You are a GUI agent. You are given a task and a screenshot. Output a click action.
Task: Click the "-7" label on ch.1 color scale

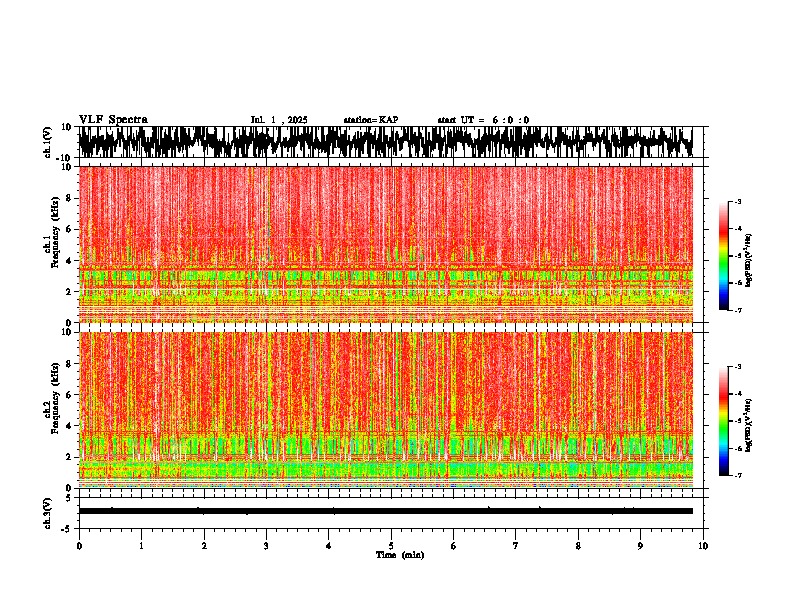click(737, 310)
